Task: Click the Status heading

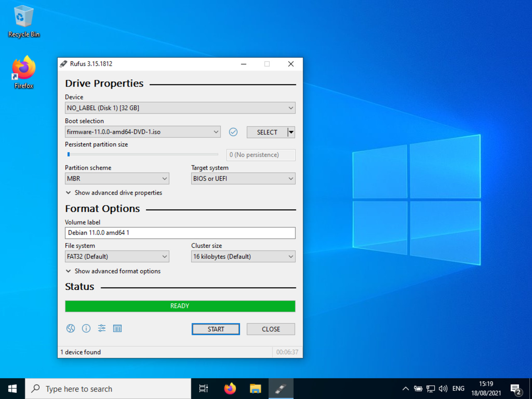Action: coord(80,287)
